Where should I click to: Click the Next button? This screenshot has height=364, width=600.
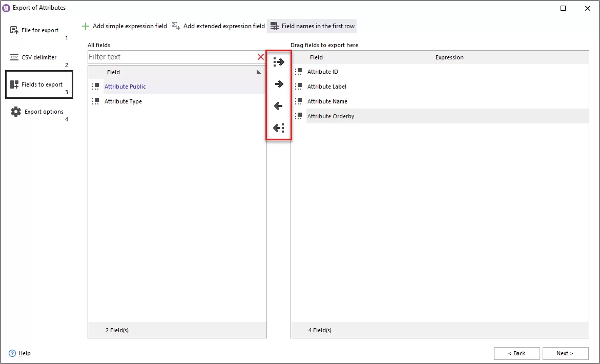click(565, 353)
